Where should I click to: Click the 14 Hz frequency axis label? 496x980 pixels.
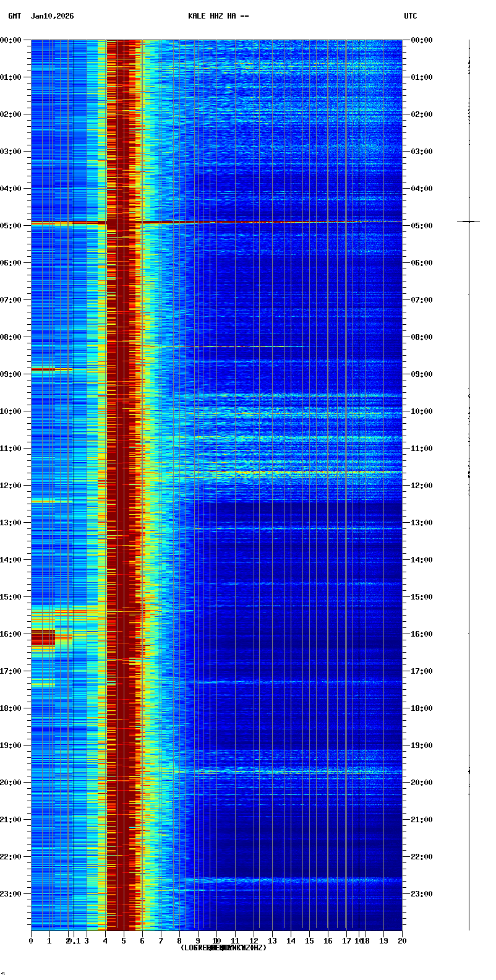click(x=291, y=941)
